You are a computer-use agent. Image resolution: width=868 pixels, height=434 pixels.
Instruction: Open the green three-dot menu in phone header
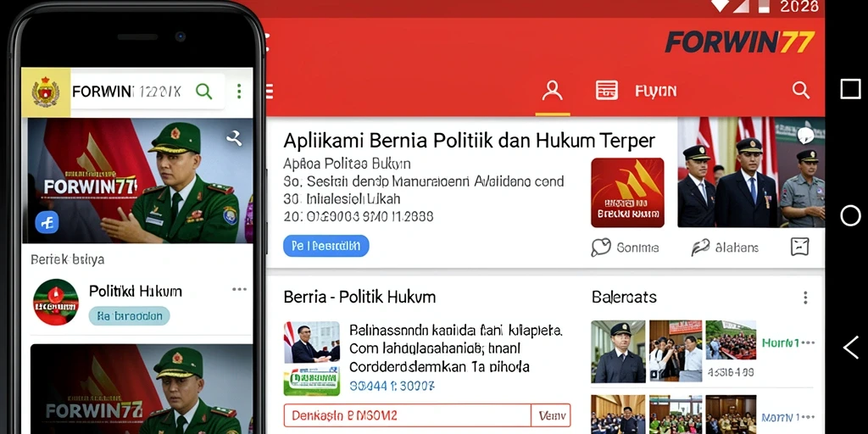click(x=239, y=92)
